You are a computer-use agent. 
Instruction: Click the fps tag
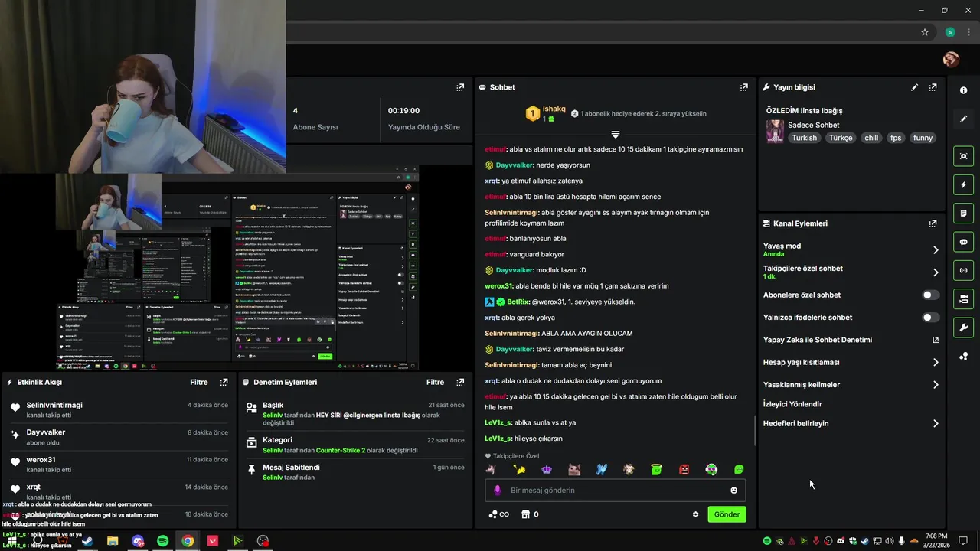pos(896,138)
